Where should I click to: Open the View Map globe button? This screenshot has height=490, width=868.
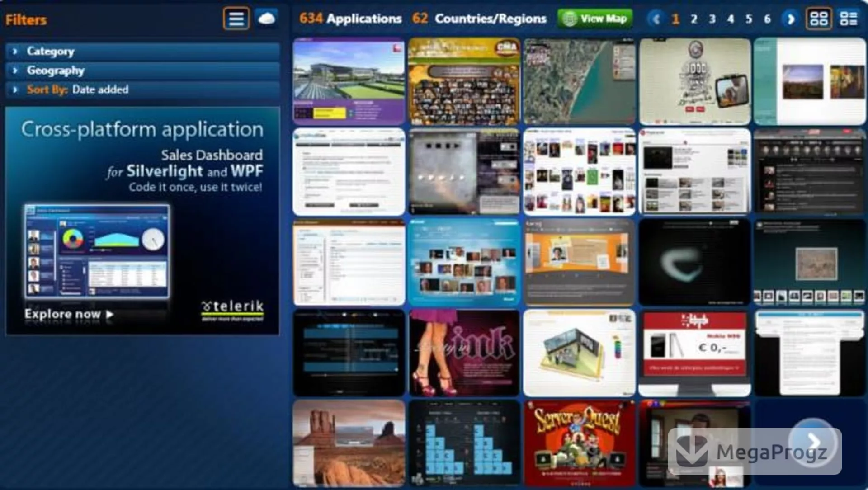pos(595,19)
